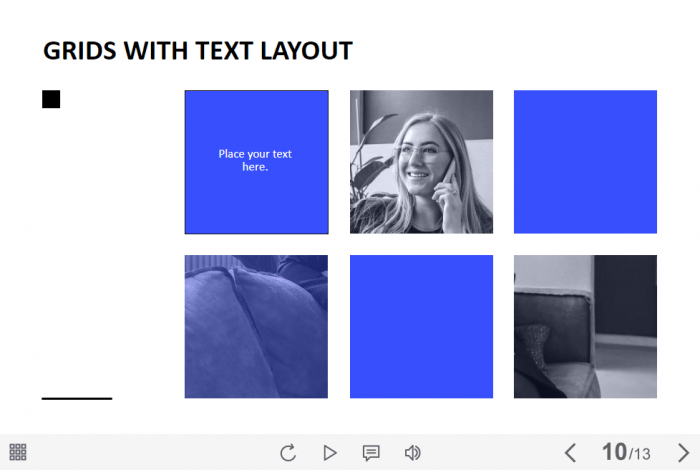Select the empty blue tile, bottom middle
This screenshot has width=700, height=470.
coord(421,326)
